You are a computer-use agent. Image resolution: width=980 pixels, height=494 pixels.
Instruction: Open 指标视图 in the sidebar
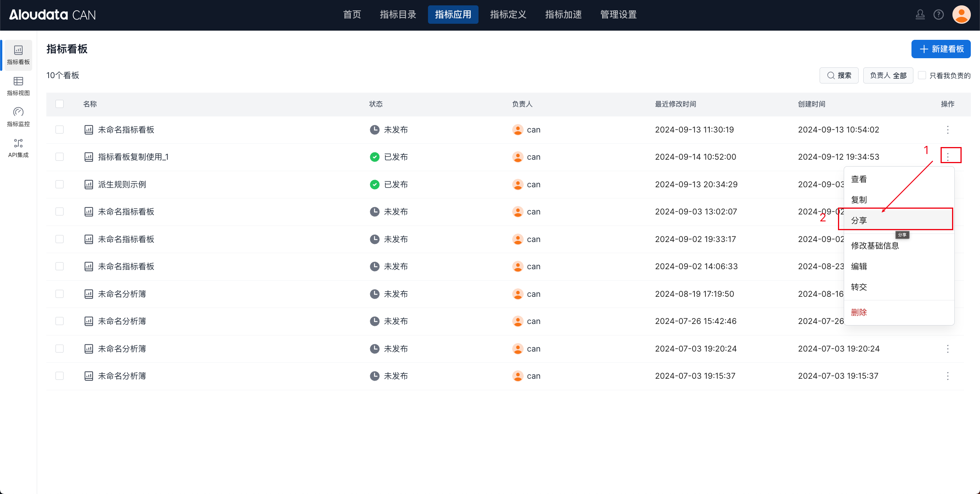pyautogui.click(x=18, y=86)
